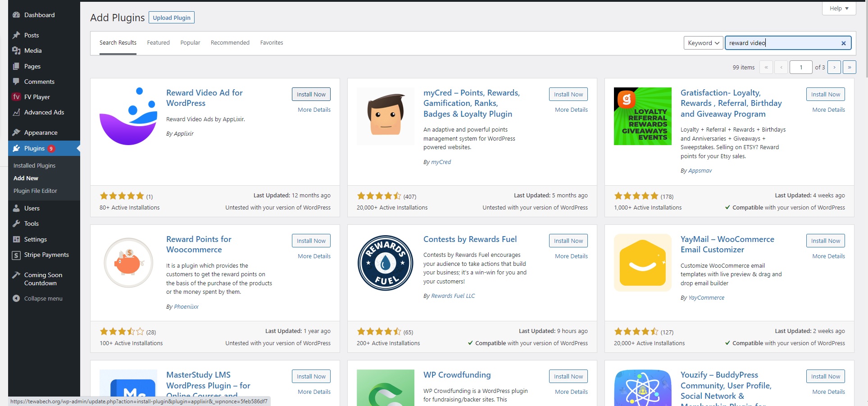Click the Users person icon

coord(16,208)
